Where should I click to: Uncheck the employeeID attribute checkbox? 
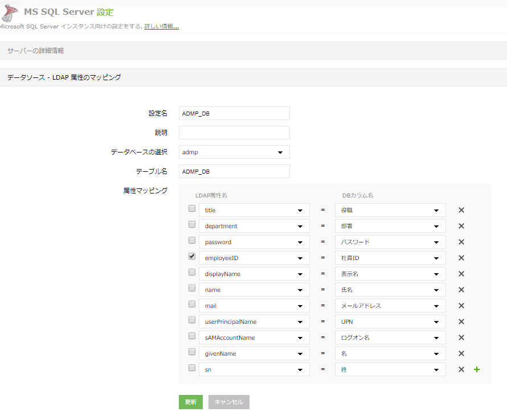tap(192, 256)
